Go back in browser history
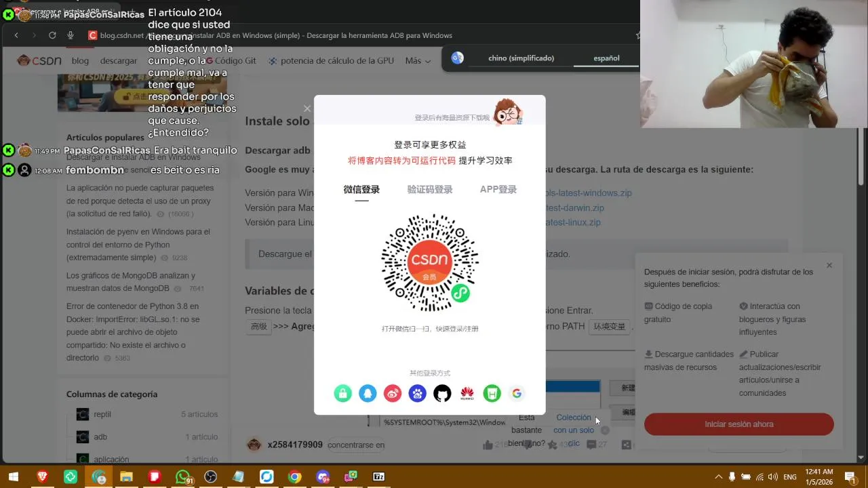The image size is (868, 488). [16, 35]
